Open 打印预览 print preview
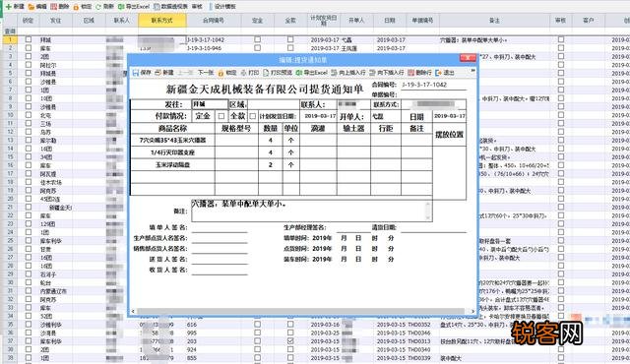Image resolution: width=630 pixels, height=364 pixels. (266, 73)
